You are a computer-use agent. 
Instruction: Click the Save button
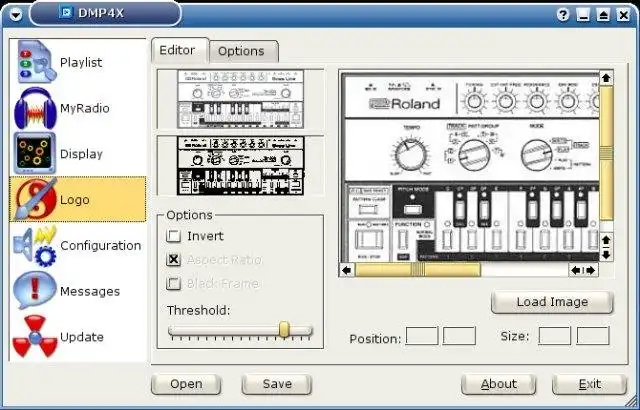(277, 384)
